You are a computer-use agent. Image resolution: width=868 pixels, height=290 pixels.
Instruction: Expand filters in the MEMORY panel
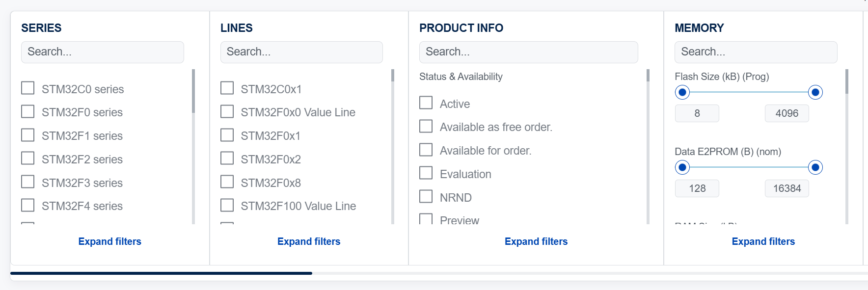pos(763,241)
